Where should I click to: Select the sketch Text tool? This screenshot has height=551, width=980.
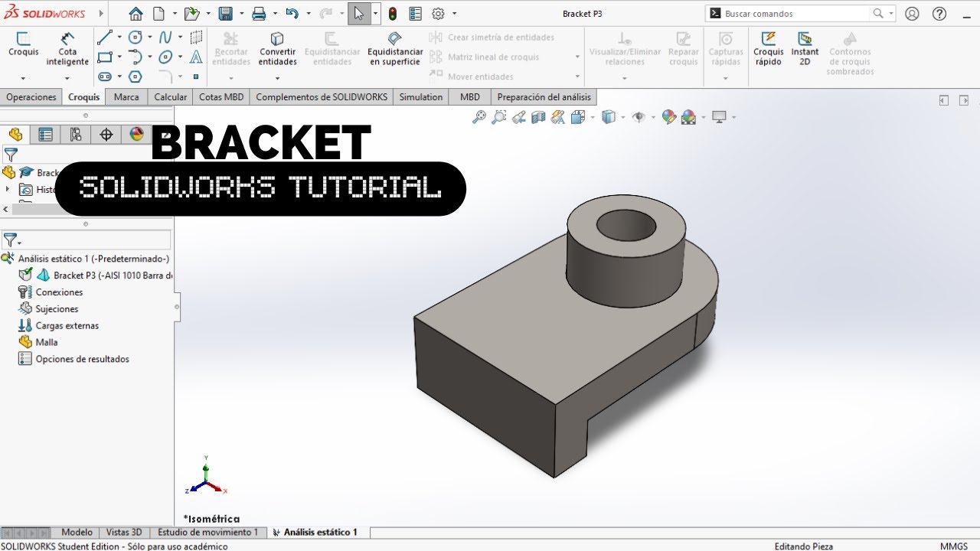point(196,57)
